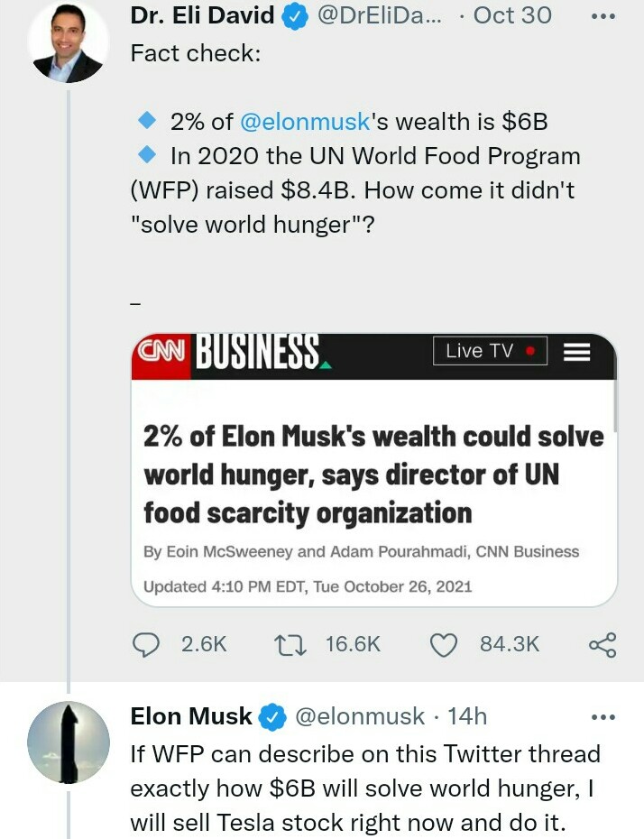Like the tweet with 84.3K hearts
This screenshot has width=644, height=839.
pos(442,643)
